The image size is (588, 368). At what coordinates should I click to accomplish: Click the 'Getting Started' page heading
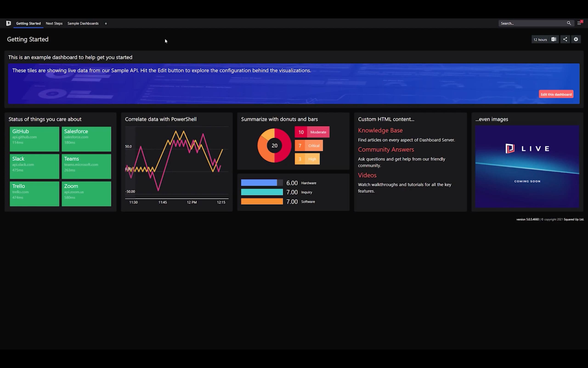pyautogui.click(x=28, y=39)
